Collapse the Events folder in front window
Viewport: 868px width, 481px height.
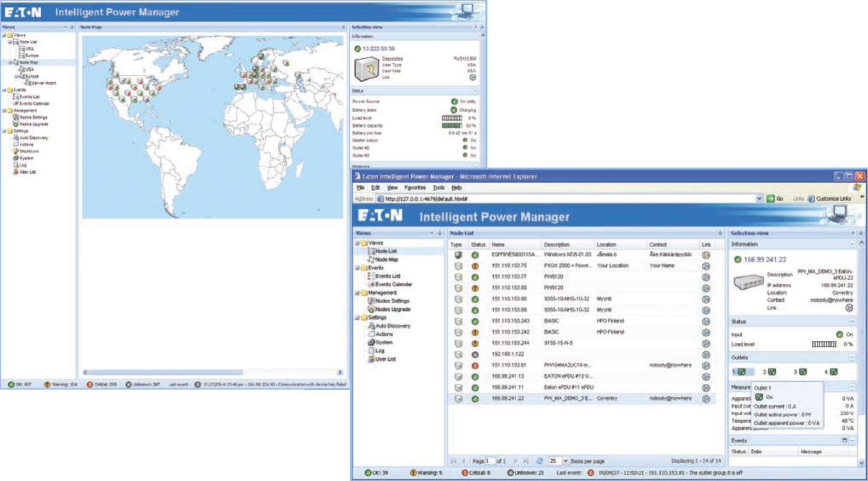[358, 267]
